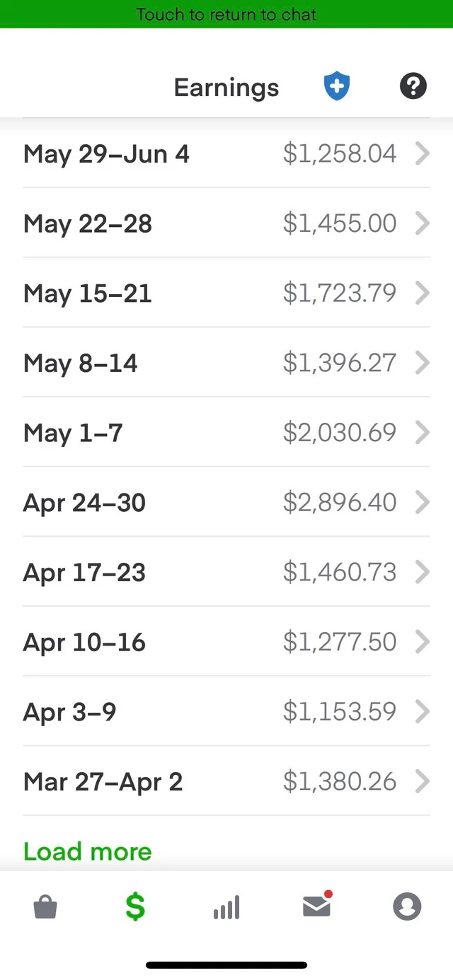
Task: Open the help question mark icon
Action: coord(413,86)
